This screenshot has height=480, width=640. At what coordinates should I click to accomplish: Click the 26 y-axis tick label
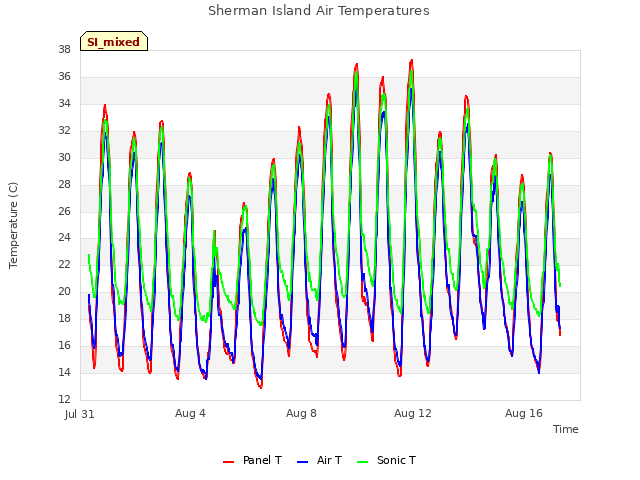click(x=64, y=211)
